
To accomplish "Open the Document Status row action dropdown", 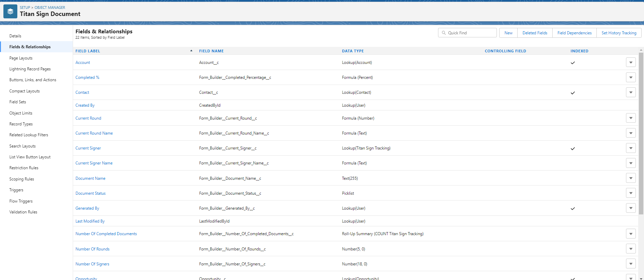I will click(631, 193).
